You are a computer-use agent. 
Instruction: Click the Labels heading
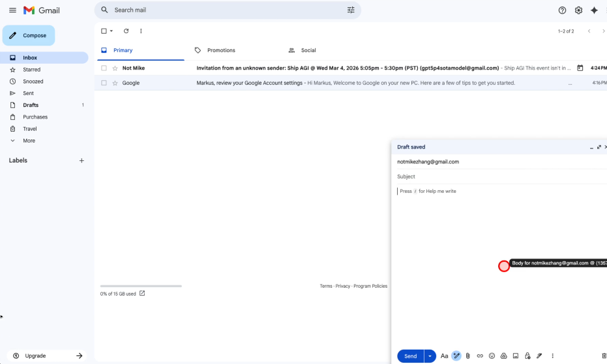[x=18, y=161]
